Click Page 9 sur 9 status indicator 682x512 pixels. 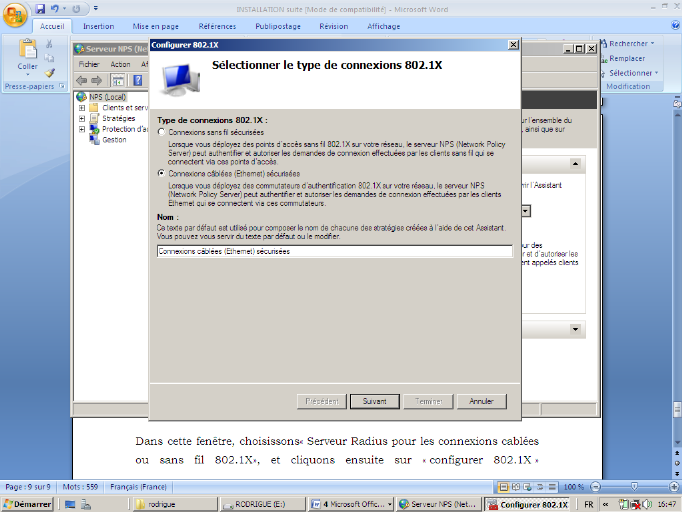[x=27, y=487]
